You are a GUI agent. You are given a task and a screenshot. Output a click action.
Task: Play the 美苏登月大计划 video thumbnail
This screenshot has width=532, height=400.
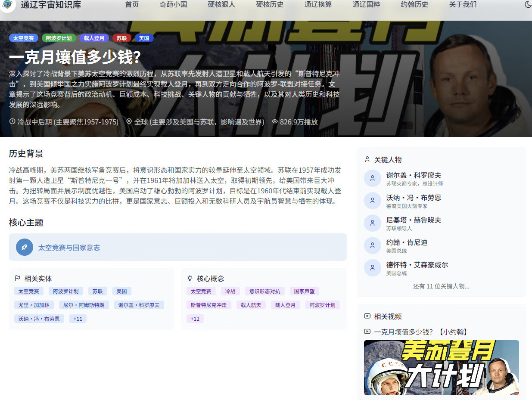click(x=441, y=368)
